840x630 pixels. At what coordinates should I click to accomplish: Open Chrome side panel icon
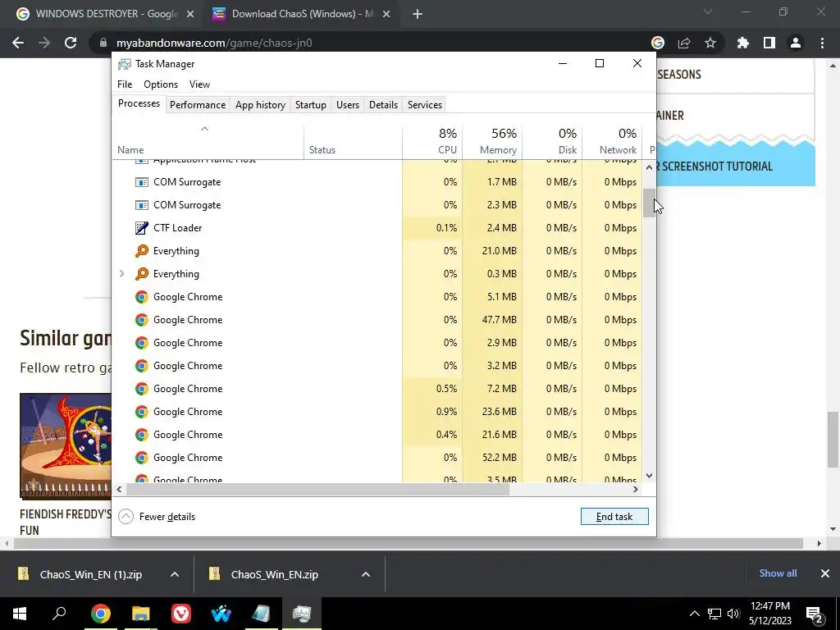(769, 43)
